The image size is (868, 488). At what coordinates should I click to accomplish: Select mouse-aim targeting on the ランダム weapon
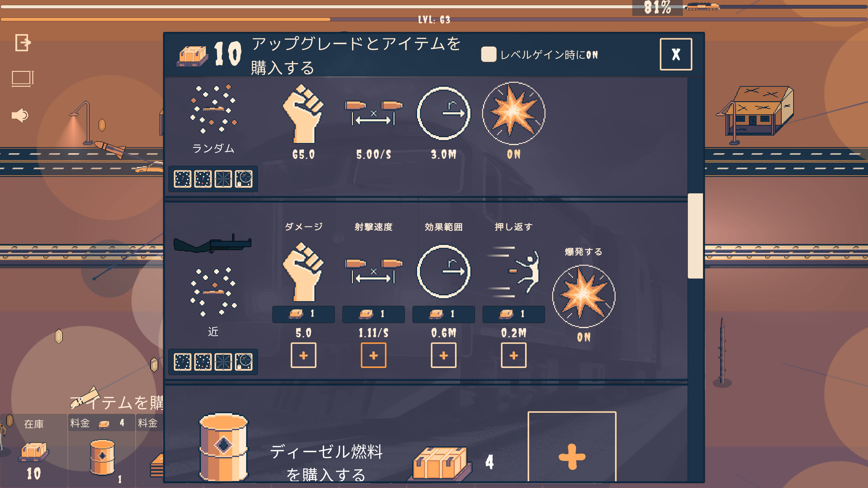click(x=244, y=178)
